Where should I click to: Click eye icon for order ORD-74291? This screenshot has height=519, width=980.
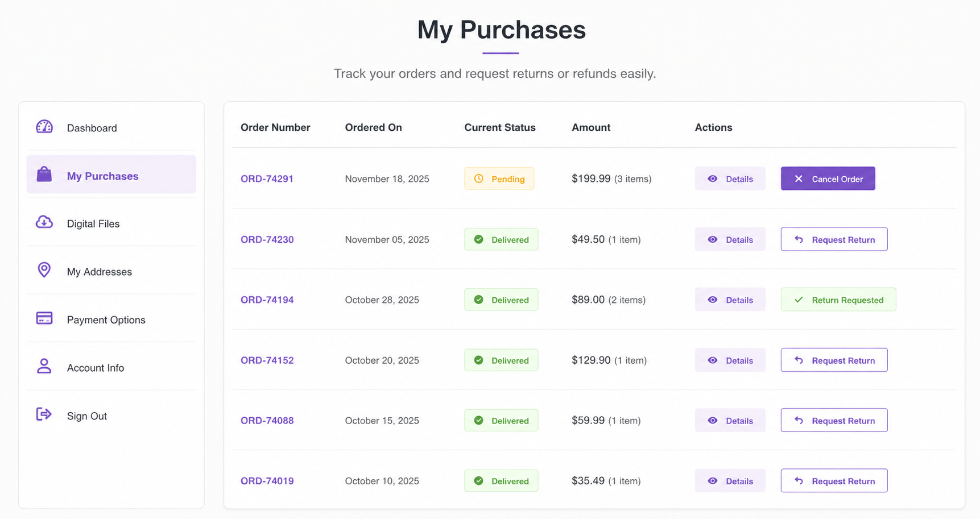pyautogui.click(x=713, y=178)
